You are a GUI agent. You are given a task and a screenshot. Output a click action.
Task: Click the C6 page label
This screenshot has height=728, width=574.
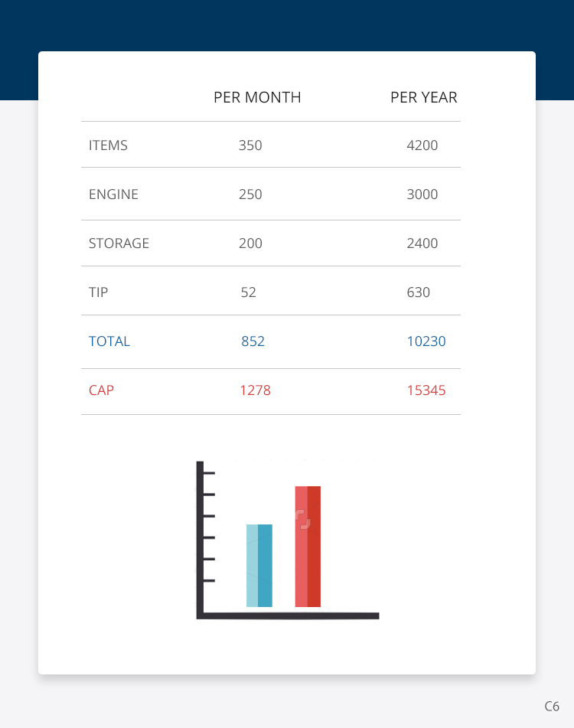coord(552,706)
